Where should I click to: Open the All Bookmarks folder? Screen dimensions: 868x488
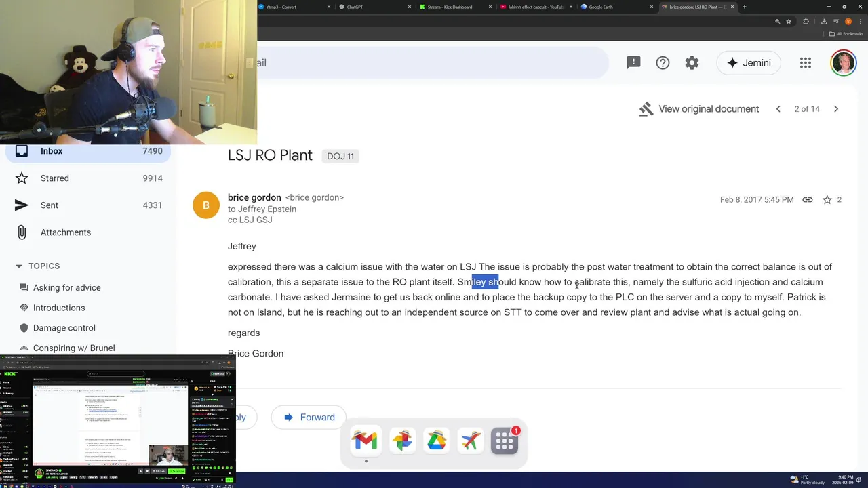[846, 33]
